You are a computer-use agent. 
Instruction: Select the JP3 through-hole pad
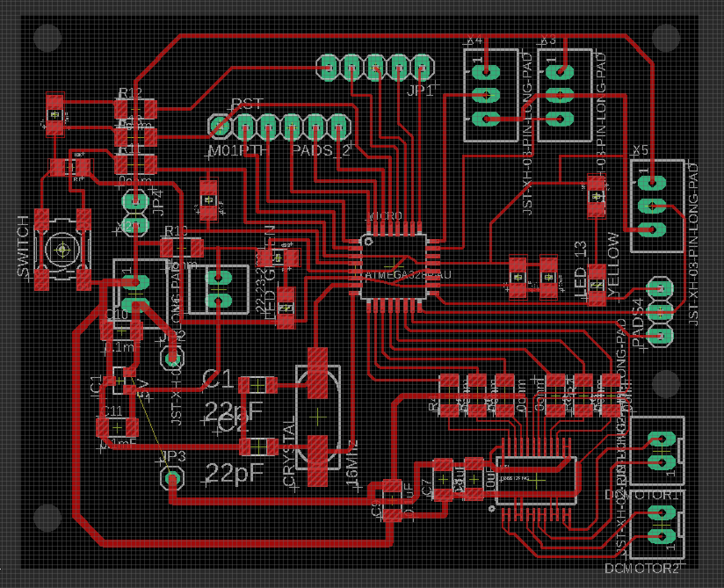pos(173,478)
